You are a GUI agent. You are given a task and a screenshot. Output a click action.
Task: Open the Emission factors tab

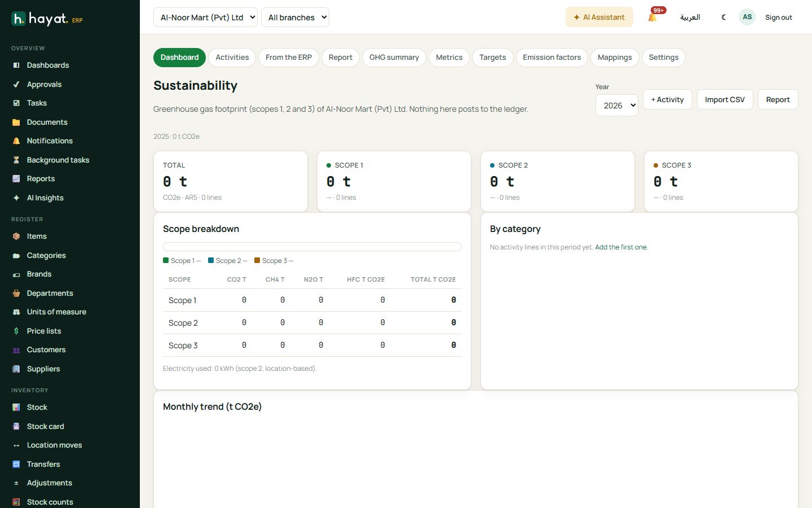pos(552,58)
